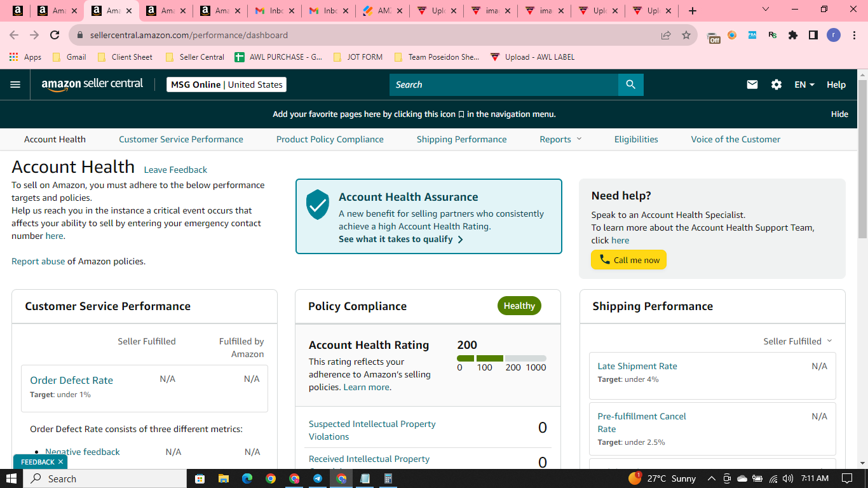
Task: Open the Client Sheet bookmark
Action: click(125, 57)
